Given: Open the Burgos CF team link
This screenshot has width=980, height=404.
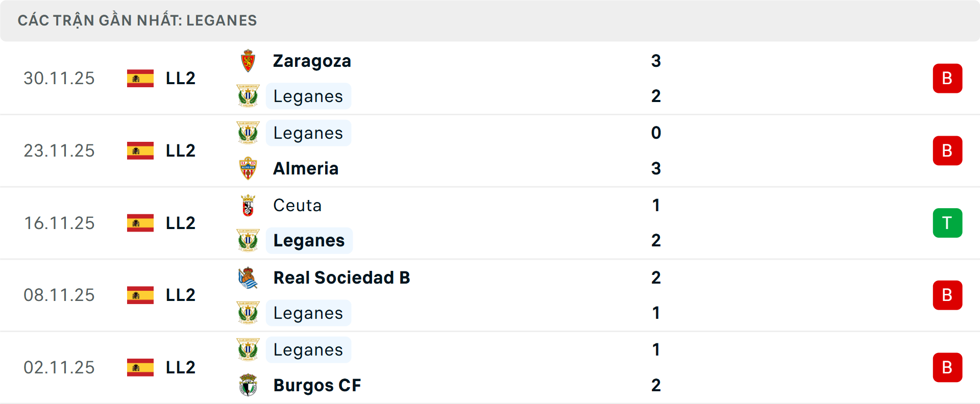Looking at the screenshot, I should coord(317,385).
